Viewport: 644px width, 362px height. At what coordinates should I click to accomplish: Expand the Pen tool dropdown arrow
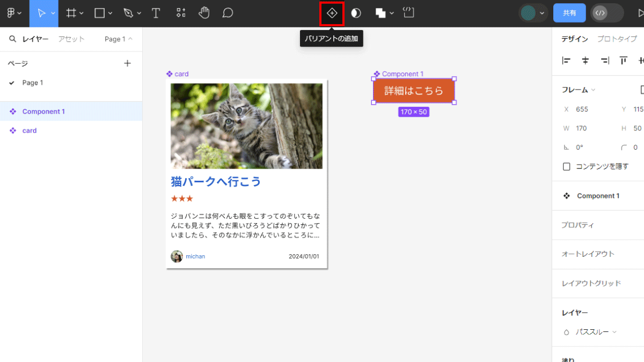pyautogui.click(x=140, y=13)
